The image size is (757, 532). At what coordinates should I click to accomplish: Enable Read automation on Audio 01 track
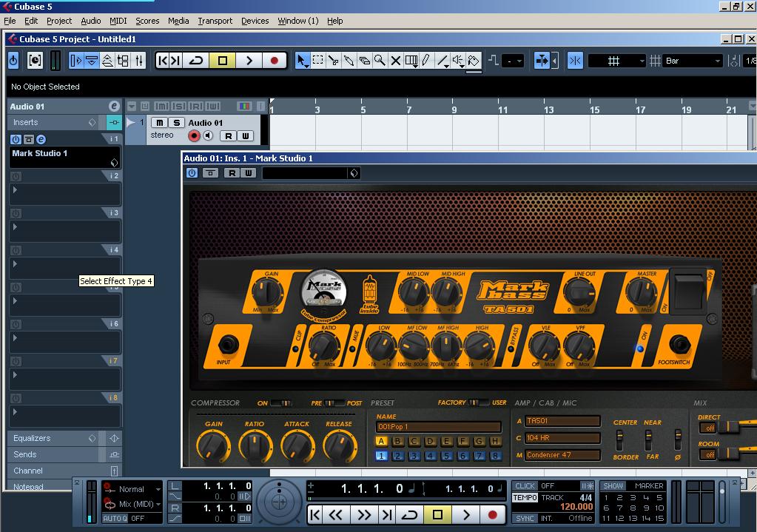tap(229, 135)
